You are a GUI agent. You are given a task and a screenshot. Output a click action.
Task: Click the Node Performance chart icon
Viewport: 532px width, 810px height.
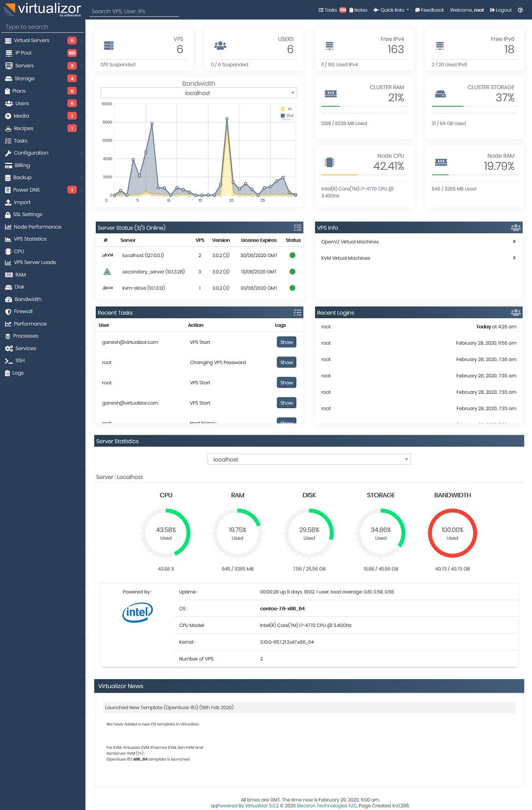tap(8, 227)
